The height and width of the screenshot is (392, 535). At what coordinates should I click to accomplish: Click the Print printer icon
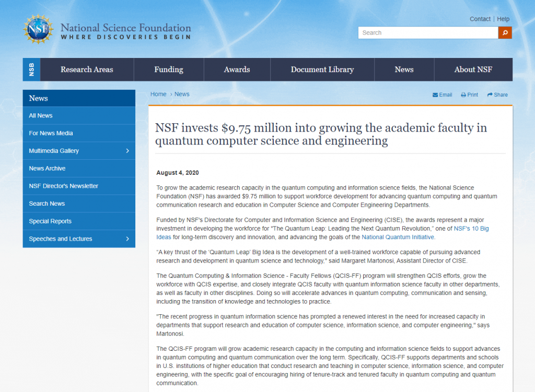coord(463,95)
